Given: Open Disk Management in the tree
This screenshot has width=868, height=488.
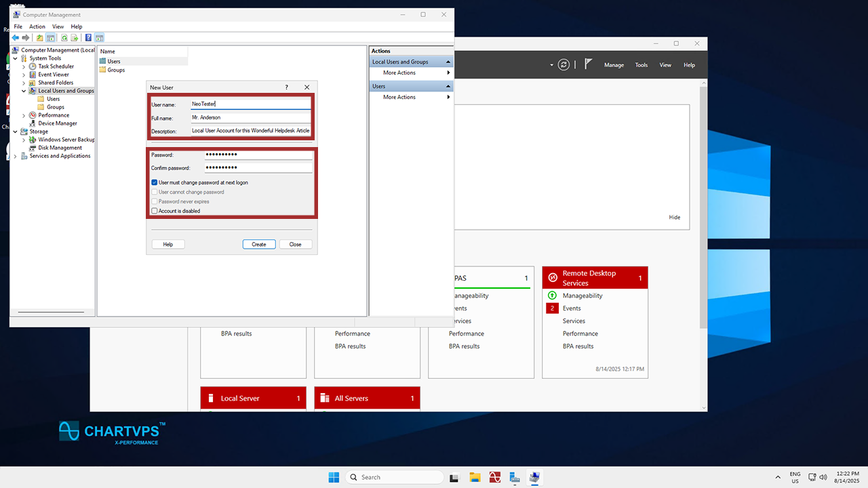Looking at the screenshot, I should pos(60,148).
